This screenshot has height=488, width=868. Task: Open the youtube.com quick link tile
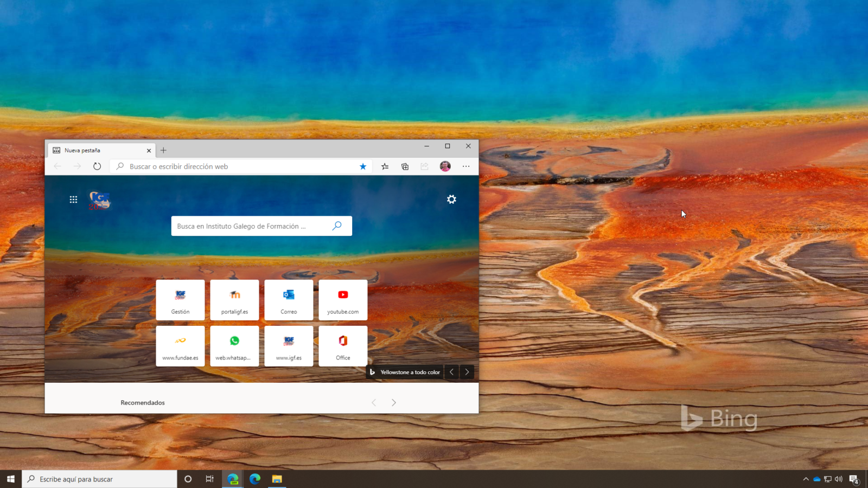click(343, 300)
